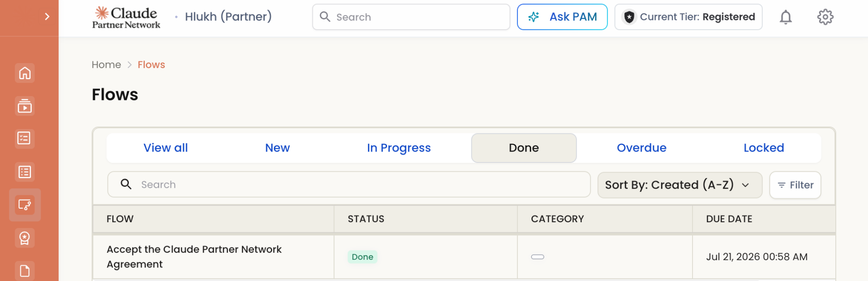Viewport: 868px width, 281px height.
Task: Open the Home icon in sidebar
Action: (x=25, y=73)
